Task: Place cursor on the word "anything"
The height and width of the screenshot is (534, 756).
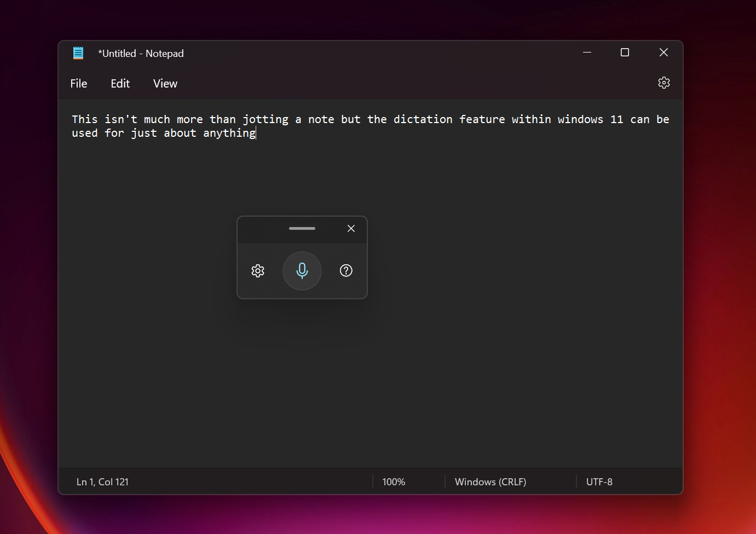Action: pyautogui.click(x=229, y=133)
